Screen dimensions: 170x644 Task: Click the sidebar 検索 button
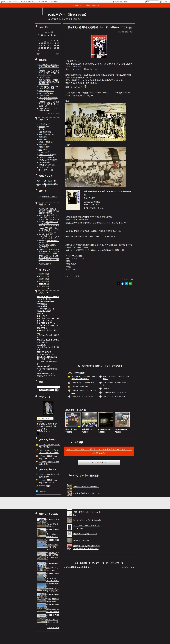tap(56, 390)
